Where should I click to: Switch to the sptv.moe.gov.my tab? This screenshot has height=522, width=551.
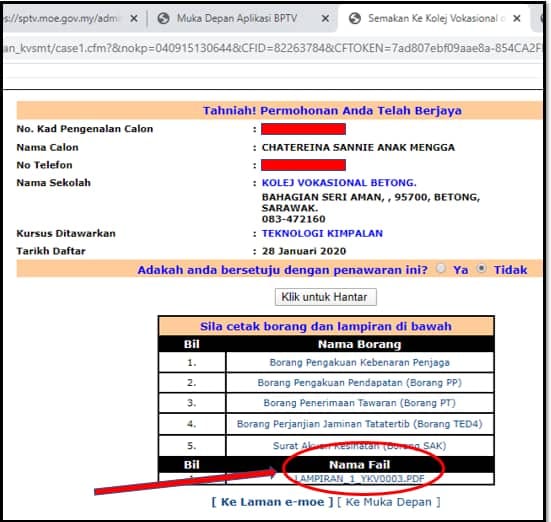pyautogui.click(x=61, y=18)
